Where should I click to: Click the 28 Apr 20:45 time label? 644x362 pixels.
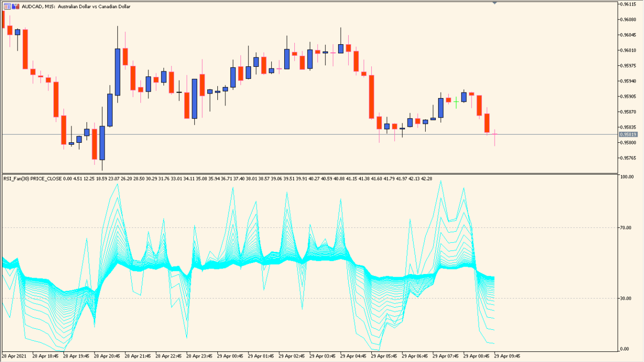(107, 356)
